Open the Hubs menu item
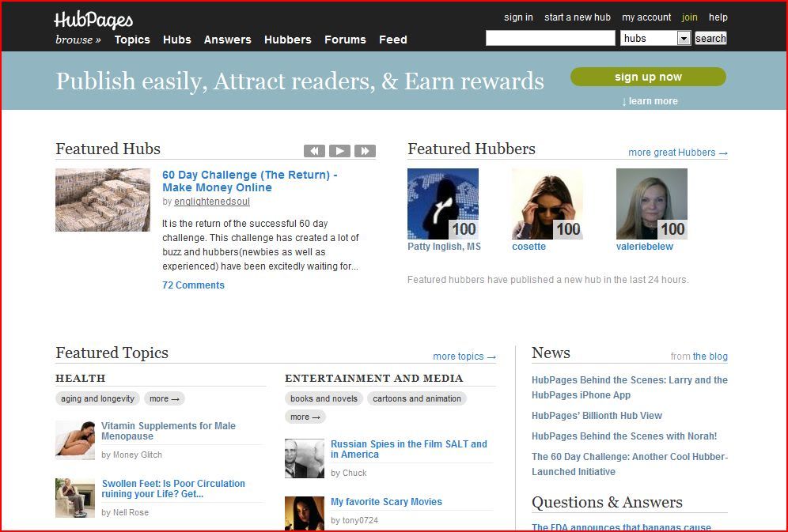 (177, 40)
